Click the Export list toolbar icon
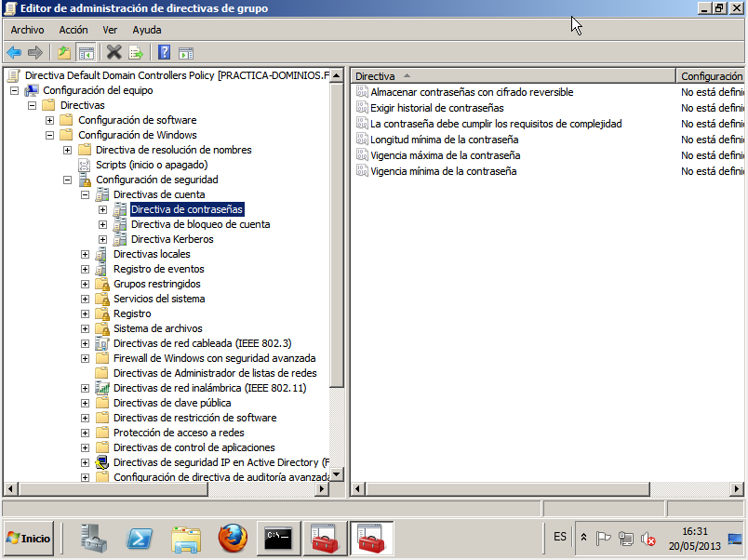Viewport: 748px width, 560px height. [136, 52]
